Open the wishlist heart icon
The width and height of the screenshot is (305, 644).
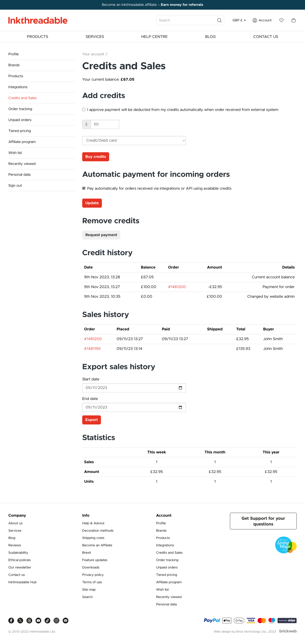coord(281,20)
